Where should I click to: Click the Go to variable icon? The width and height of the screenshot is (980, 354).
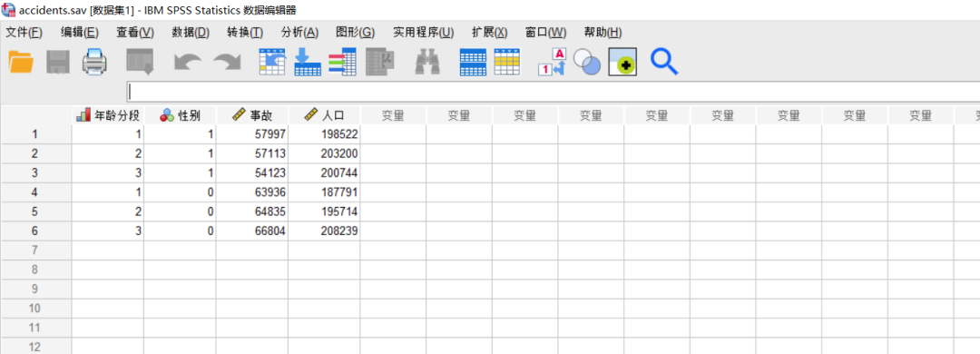click(308, 62)
